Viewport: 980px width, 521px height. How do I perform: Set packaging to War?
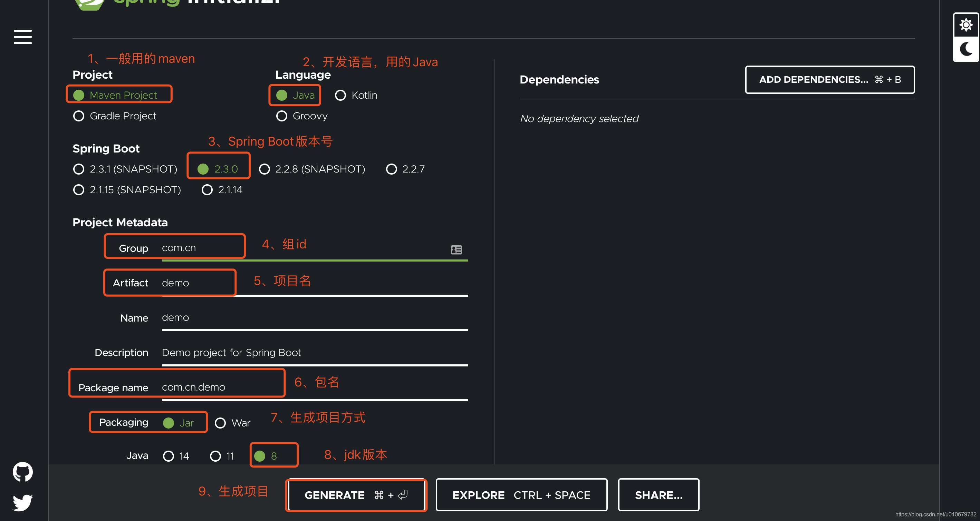point(232,423)
